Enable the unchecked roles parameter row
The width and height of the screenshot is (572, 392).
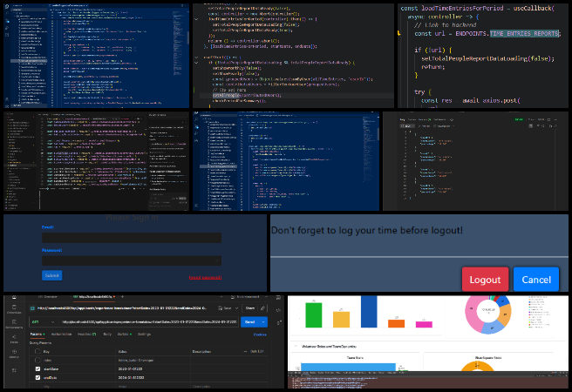tap(37, 359)
